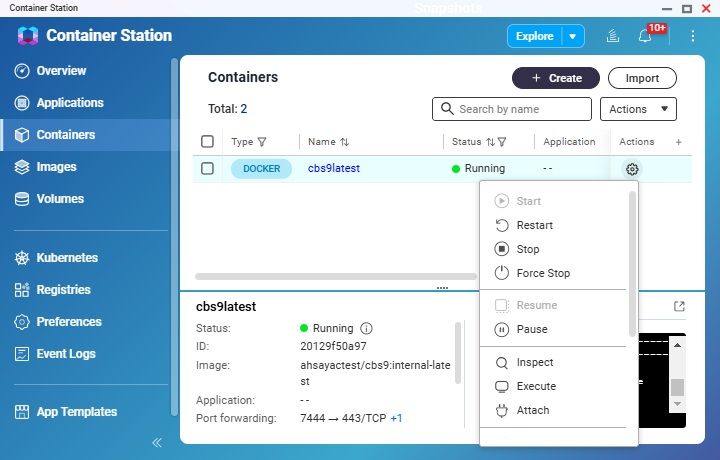Click the search magnifier icon

pyautogui.click(x=447, y=109)
